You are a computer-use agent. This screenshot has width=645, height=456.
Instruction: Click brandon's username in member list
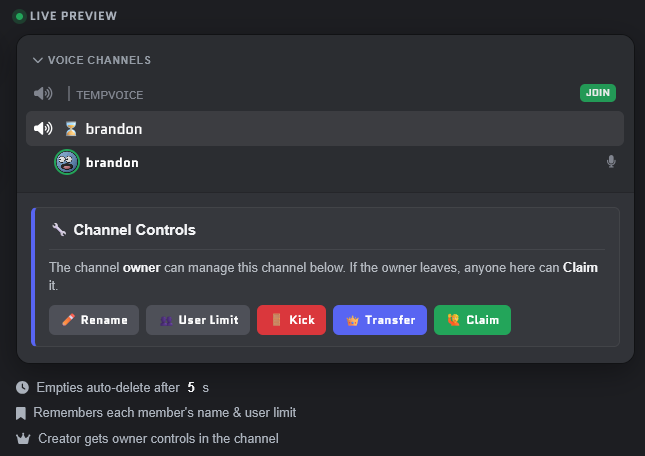pyautogui.click(x=112, y=163)
